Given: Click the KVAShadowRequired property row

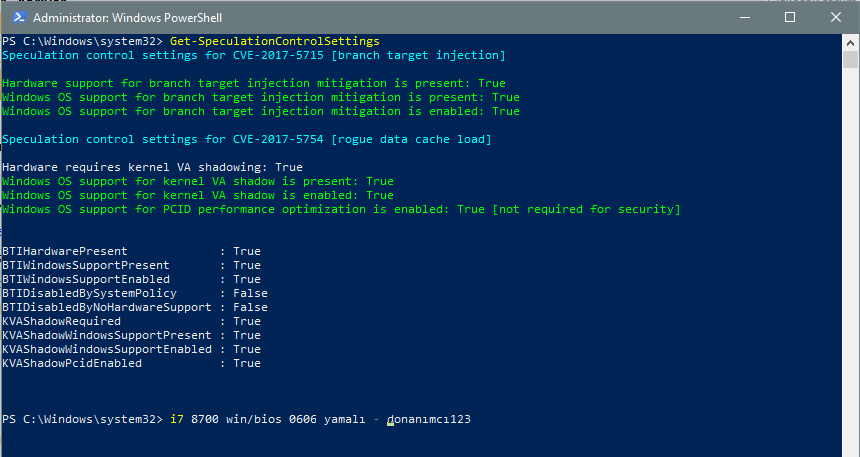Looking at the screenshot, I should (131, 321).
